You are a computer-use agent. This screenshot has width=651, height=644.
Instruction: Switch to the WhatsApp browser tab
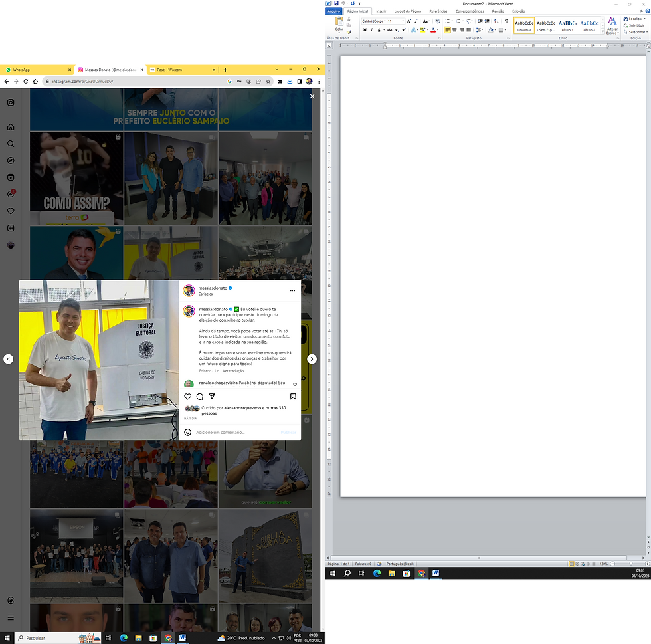37,70
